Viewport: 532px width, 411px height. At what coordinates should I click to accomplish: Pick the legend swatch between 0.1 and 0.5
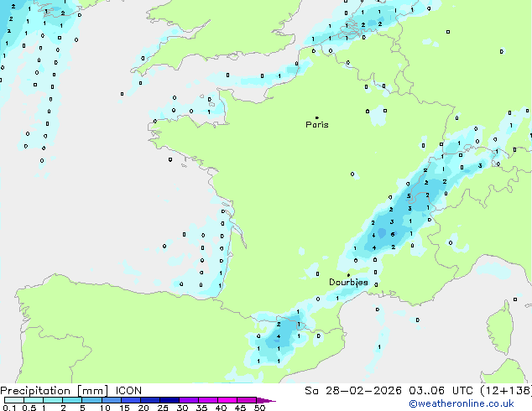point(14,400)
